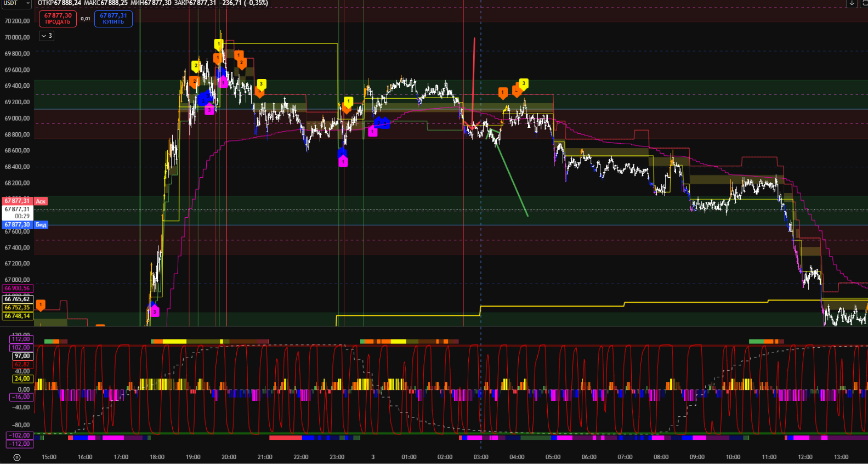Click the yellow 66 748,14 price label
Viewport: 868px width, 464px height.
point(18,316)
